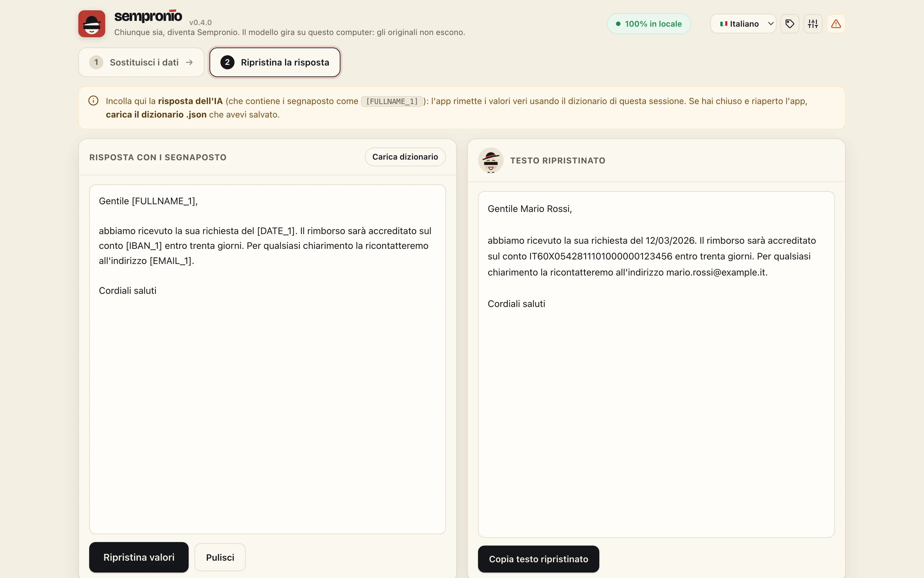Click the 'Gentile Mario Rossi,' line
This screenshot has height=578, width=924.
pos(530,209)
